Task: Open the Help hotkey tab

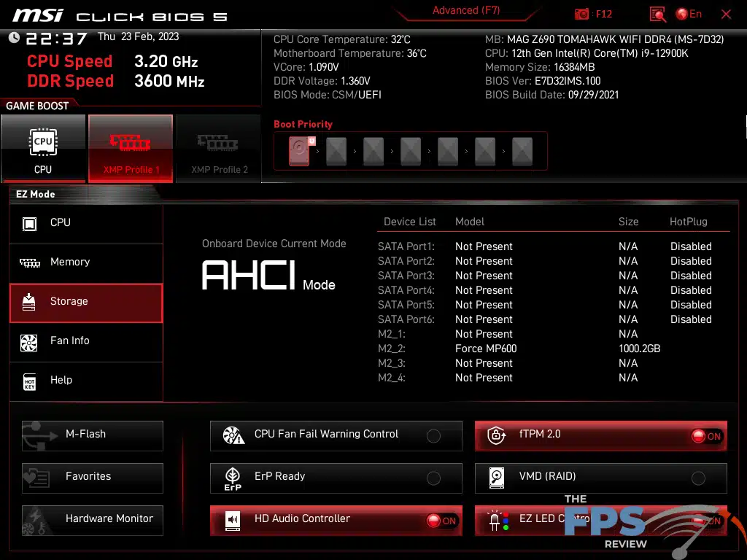Action: (x=86, y=381)
